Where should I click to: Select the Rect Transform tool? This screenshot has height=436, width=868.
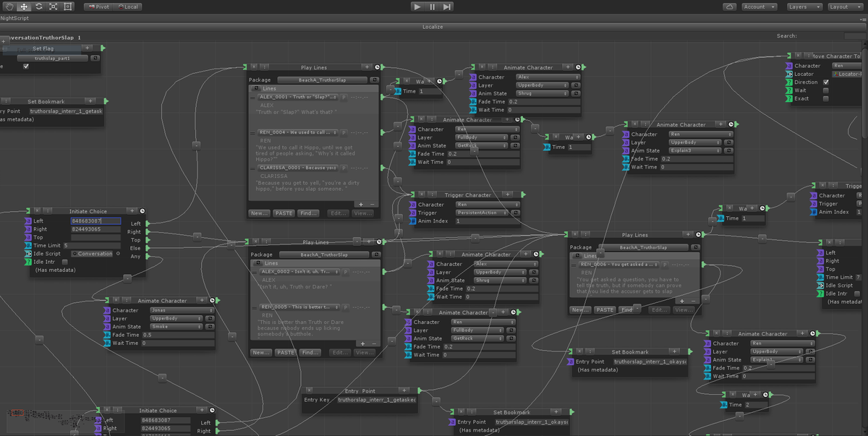(68, 7)
